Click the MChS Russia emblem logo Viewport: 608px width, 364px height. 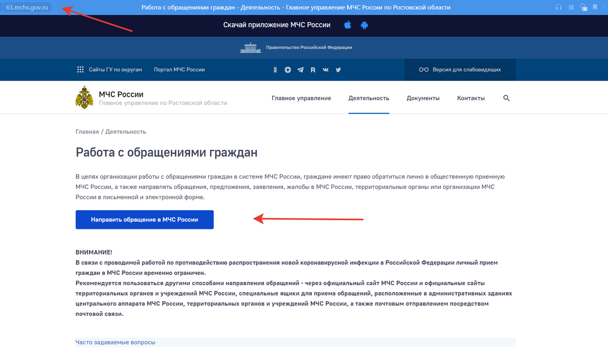[x=84, y=97]
